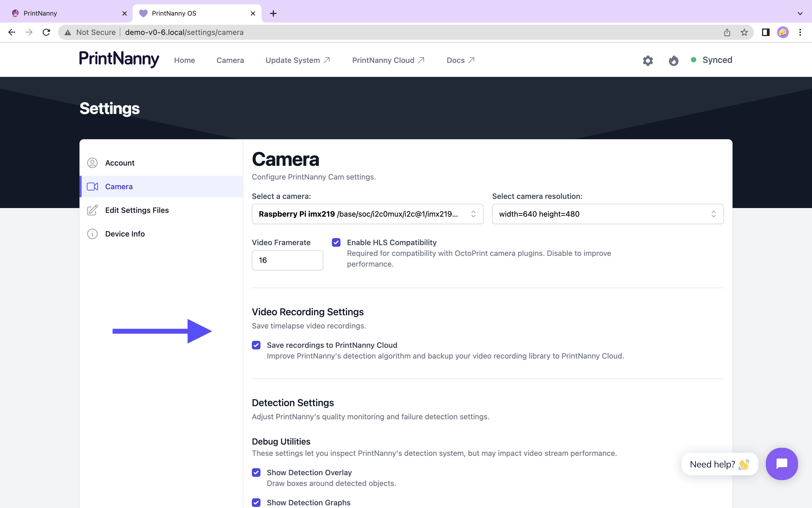Image resolution: width=812 pixels, height=508 pixels.
Task: Open Docs external link
Action: point(460,60)
